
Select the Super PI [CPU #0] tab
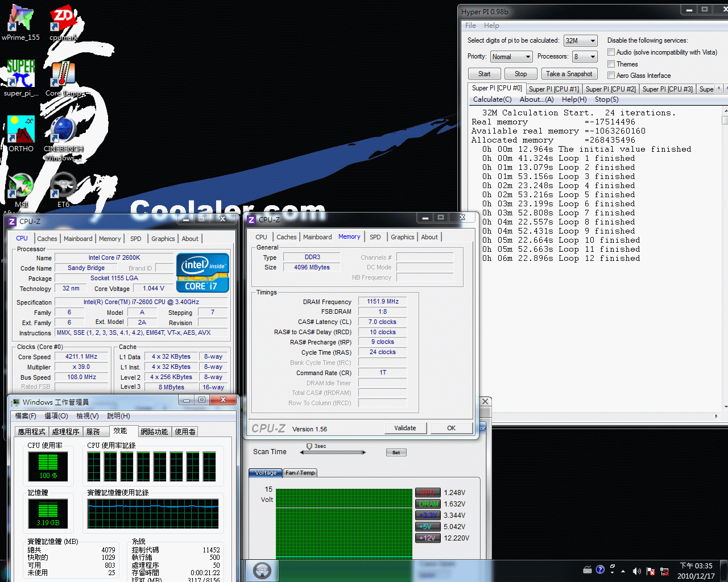[x=497, y=88]
